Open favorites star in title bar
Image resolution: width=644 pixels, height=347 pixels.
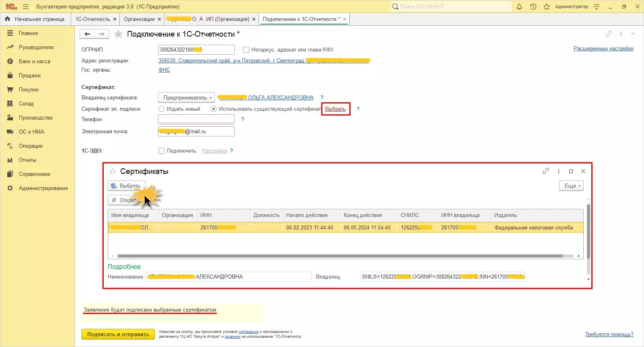pyautogui.click(x=547, y=6)
